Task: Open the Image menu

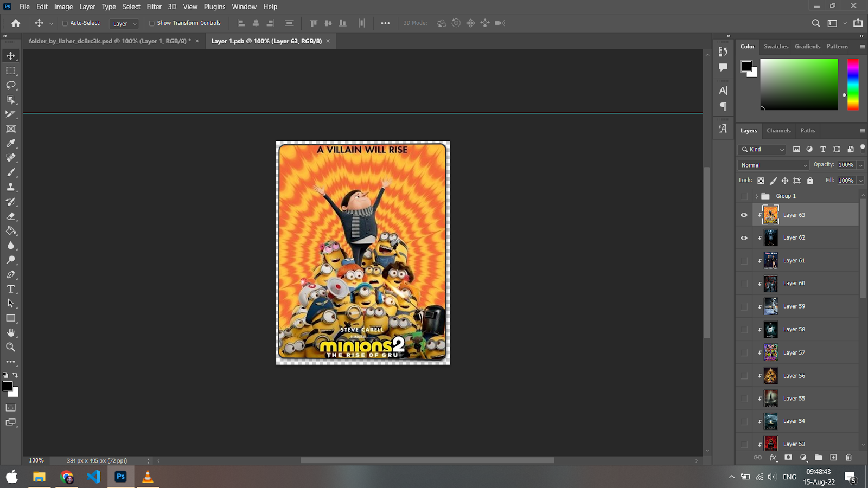Action: click(63, 7)
